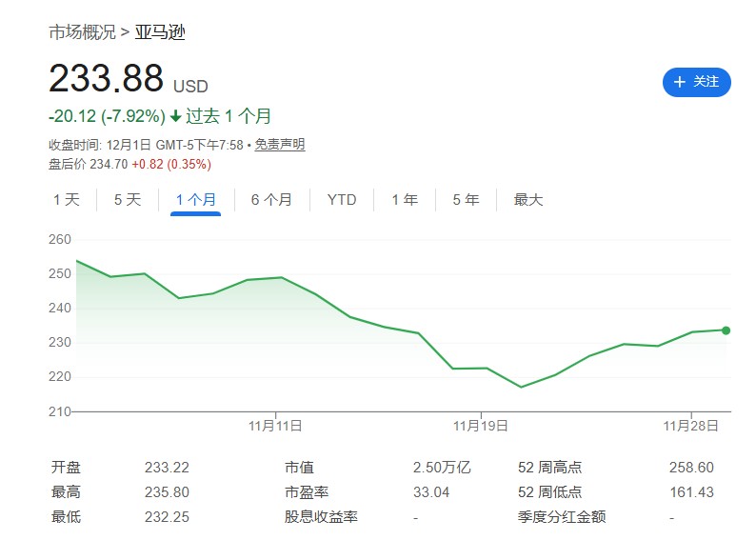Select the 1 年 time range
The width and height of the screenshot is (756, 540).
[405, 200]
